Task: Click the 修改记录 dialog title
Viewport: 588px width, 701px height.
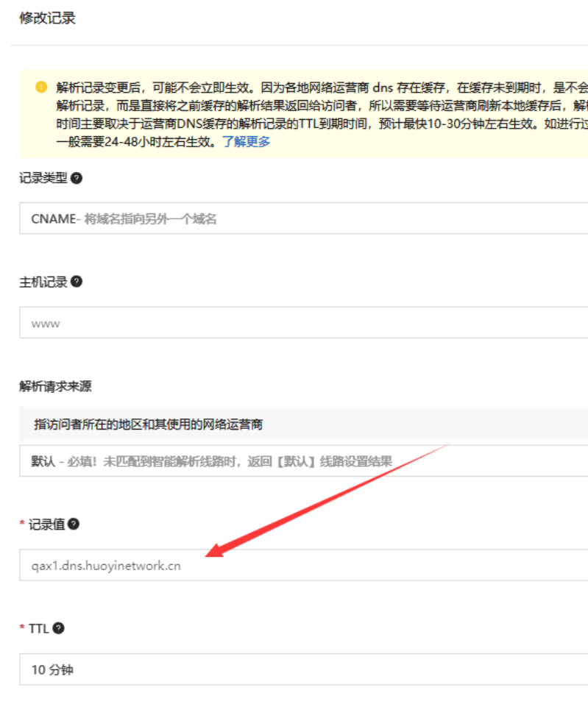Action: [x=47, y=18]
